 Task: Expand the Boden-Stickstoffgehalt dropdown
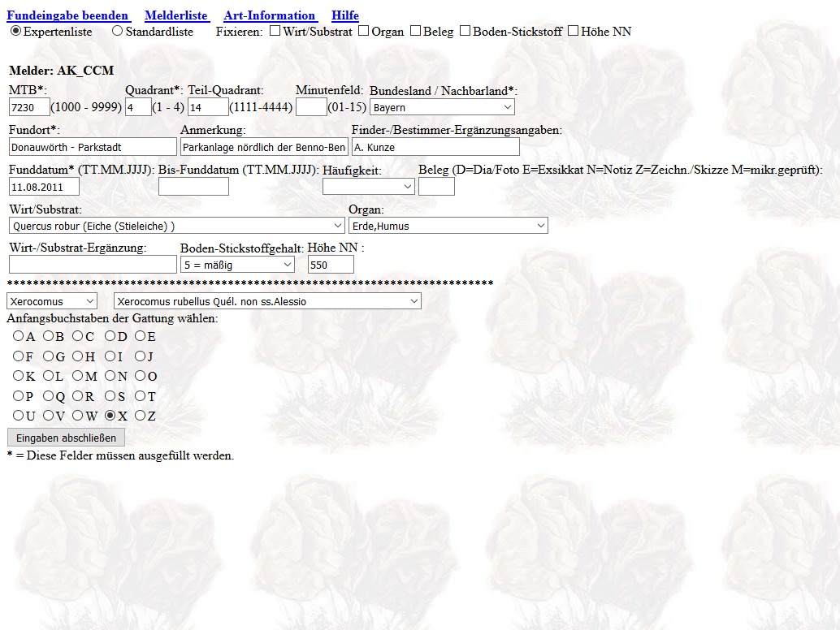coord(236,265)
